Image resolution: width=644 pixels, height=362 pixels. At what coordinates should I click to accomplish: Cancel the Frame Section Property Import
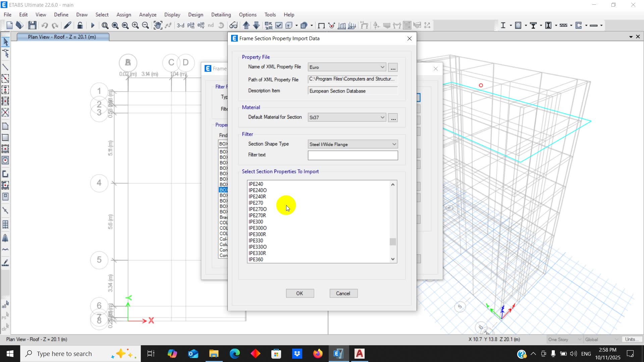[x=343, y=293]
